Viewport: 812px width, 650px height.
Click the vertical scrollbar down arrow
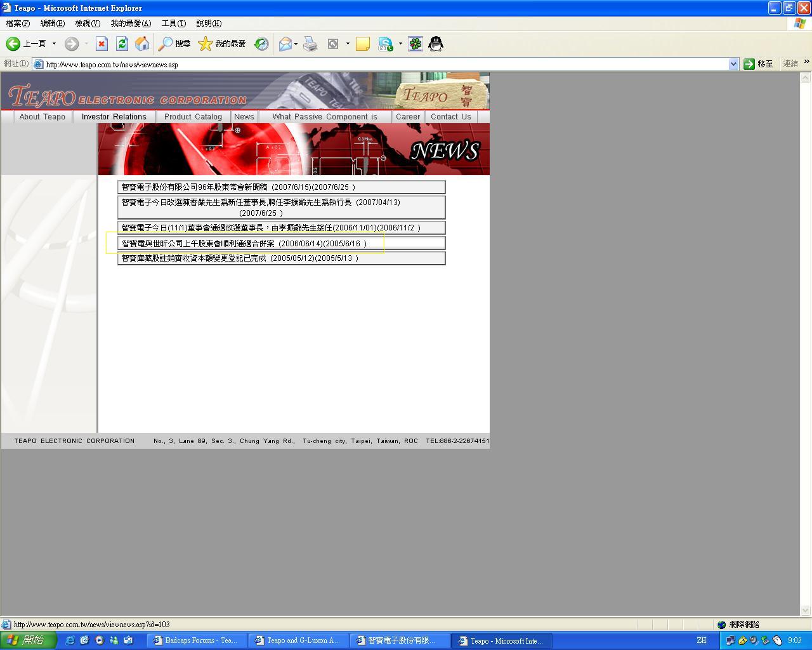806,611
